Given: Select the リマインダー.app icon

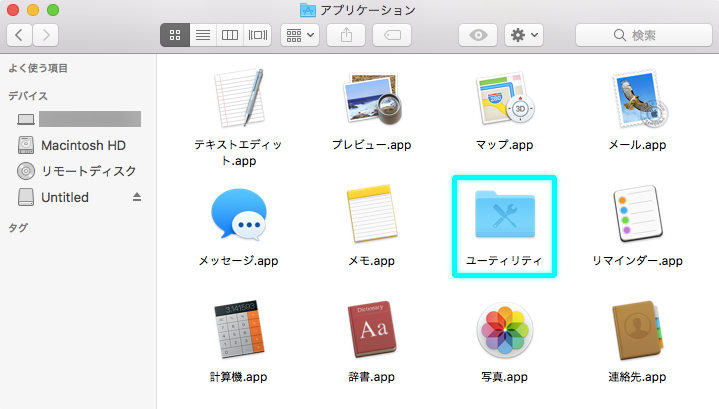Looking at the screenshot, I should point(638,214).
